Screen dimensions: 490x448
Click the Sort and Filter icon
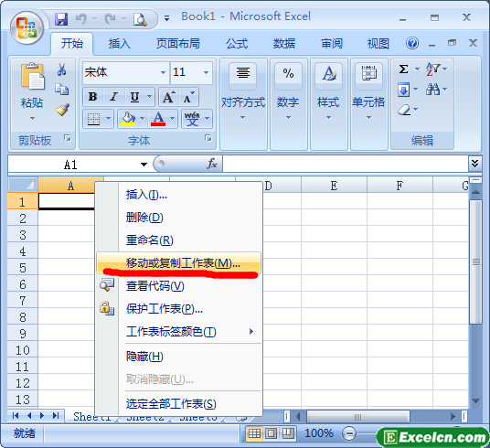[x=433, y=69]
